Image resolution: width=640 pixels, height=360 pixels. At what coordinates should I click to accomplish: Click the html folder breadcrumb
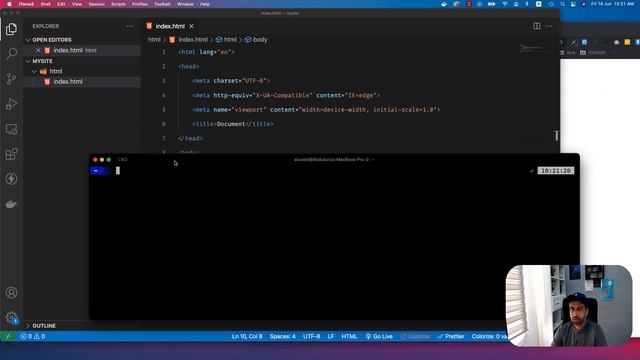pyautogui.click(x=154, y=40)
